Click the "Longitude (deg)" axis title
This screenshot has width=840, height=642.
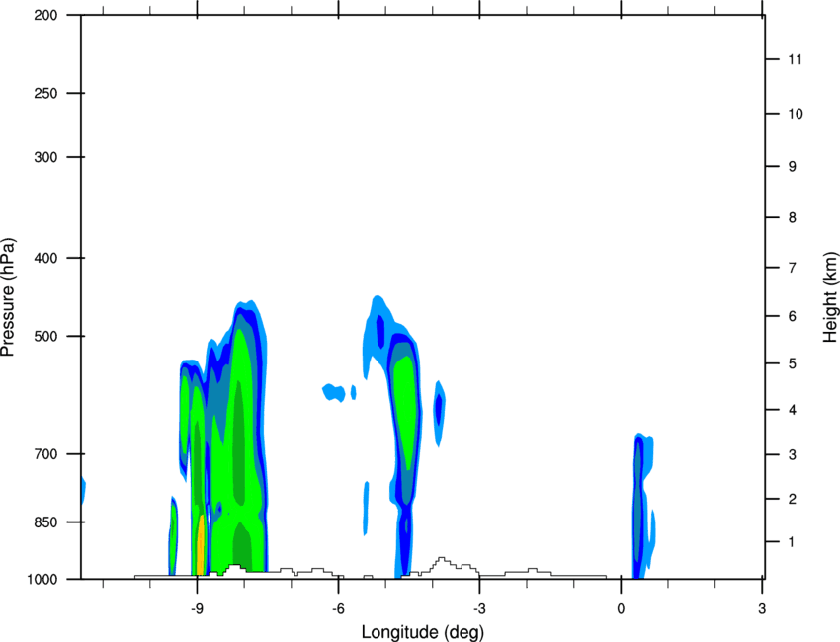pyautogui.click(x=423, y=632)
